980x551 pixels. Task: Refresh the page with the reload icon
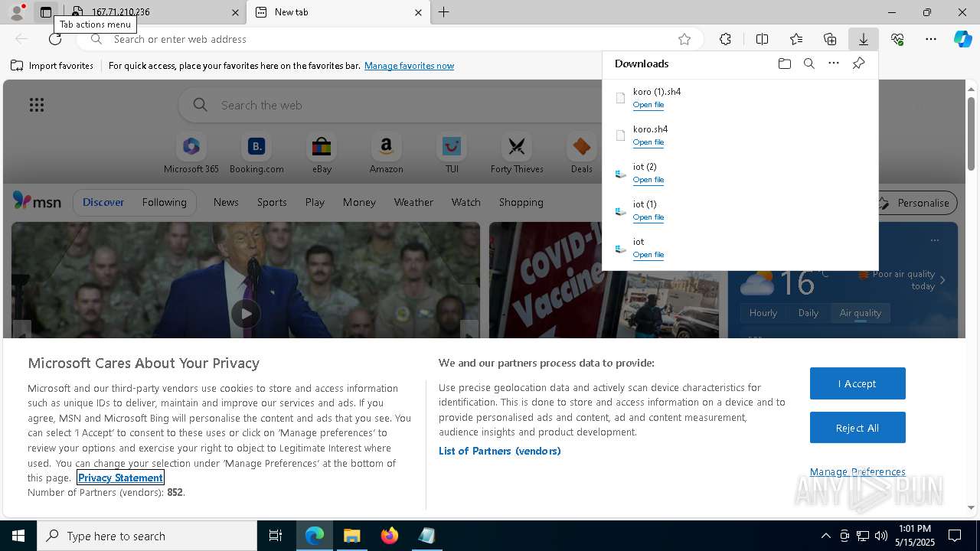(55, 39)
